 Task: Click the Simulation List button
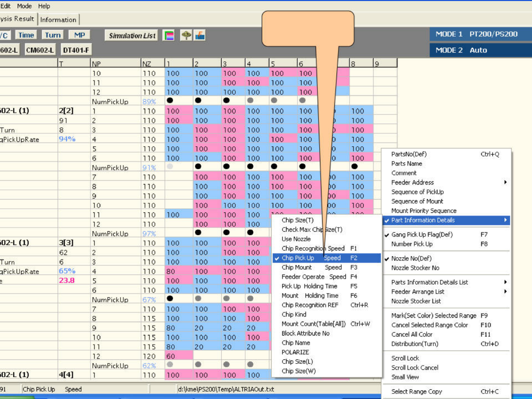click(132, 35)
